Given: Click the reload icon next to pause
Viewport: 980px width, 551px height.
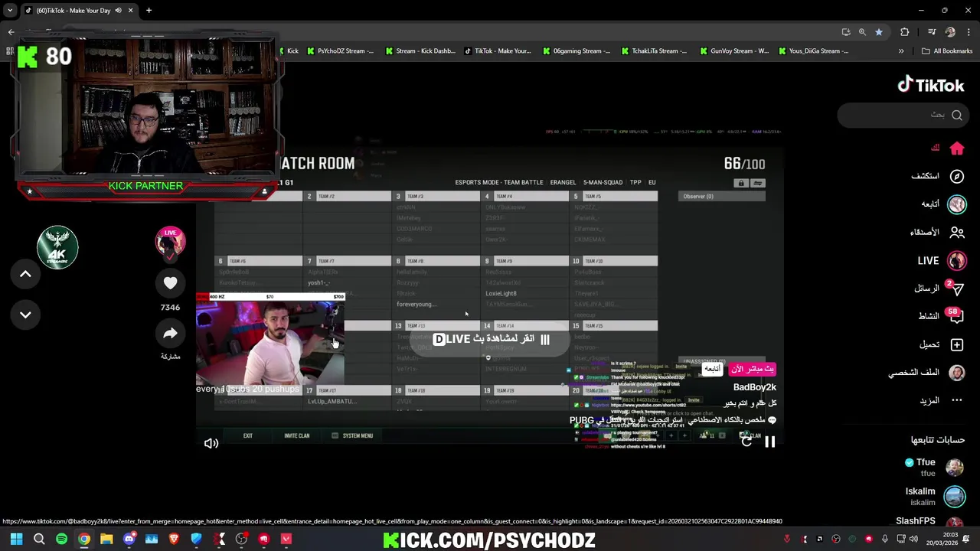Looking at the screenshot, I should (x=746, y=442).
